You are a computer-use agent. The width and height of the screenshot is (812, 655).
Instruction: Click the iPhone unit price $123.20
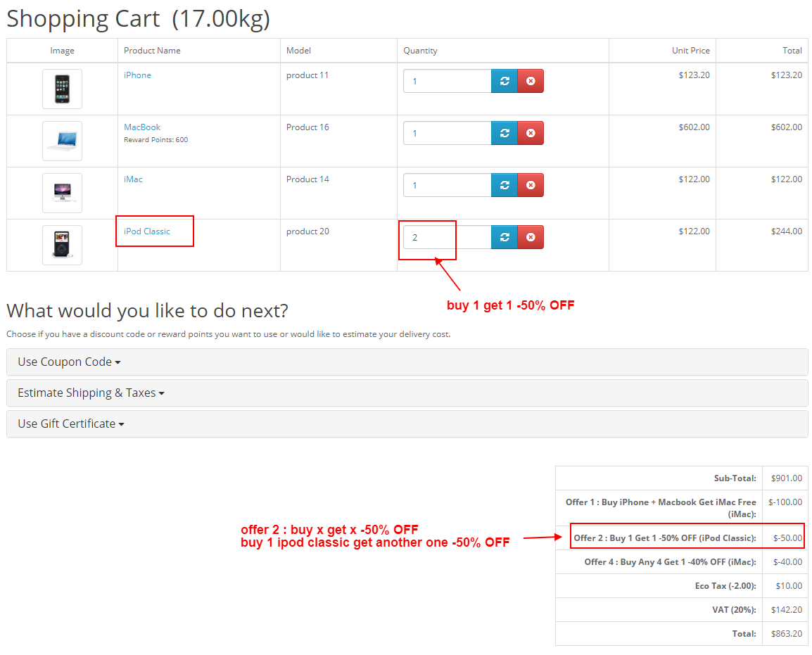[694, 75]
